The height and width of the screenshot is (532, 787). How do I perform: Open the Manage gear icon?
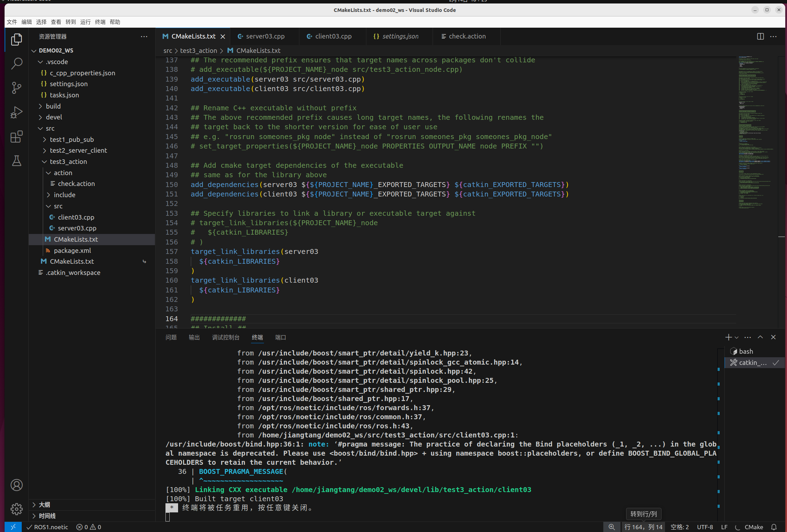pos(16,509)
